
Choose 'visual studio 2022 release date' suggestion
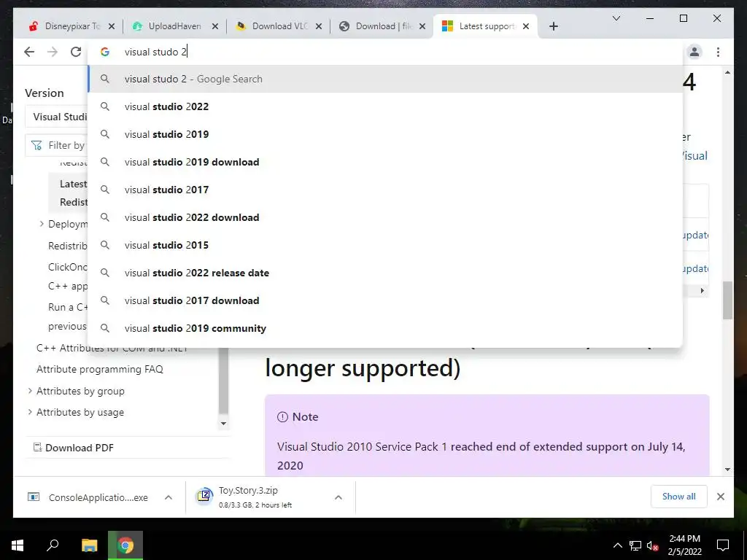click(385, 273)
